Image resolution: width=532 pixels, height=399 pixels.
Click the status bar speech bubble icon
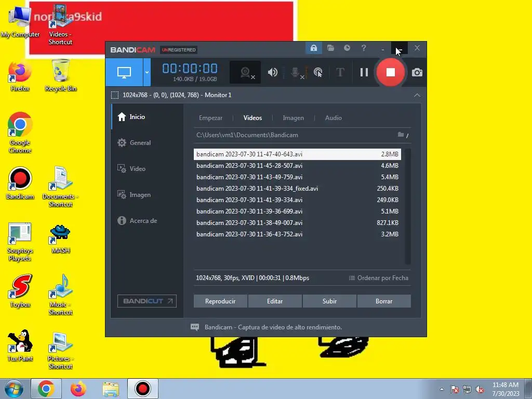tap(195, 327)
